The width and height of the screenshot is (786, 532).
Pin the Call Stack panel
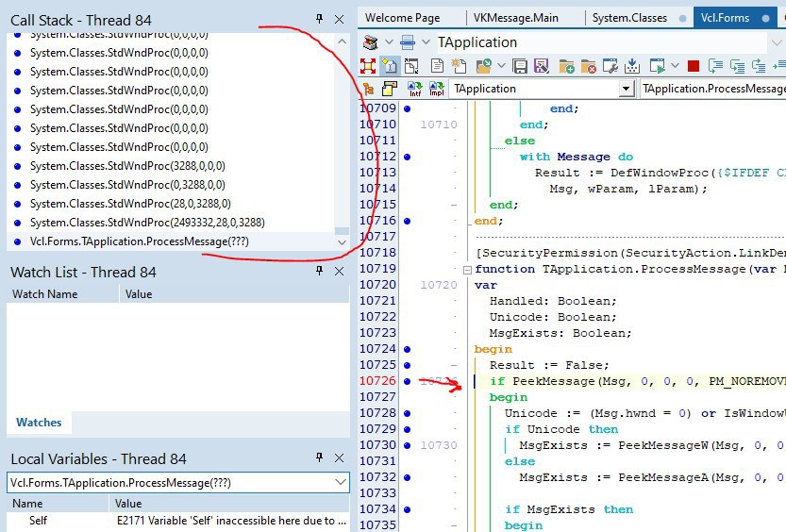[319, 19]
